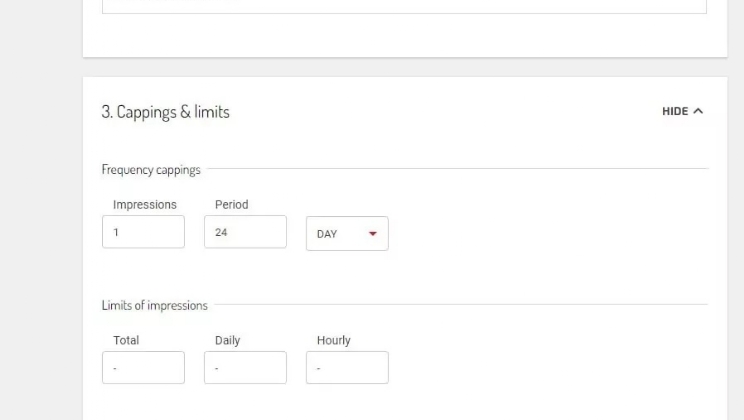
Task: Click into the Period field showing 24
Action: [245, 232]
